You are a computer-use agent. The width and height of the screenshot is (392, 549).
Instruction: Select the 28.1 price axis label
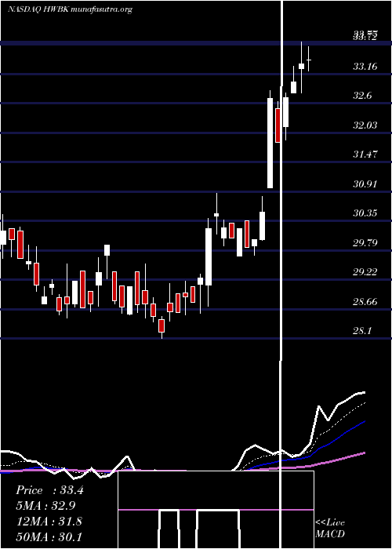362,330
